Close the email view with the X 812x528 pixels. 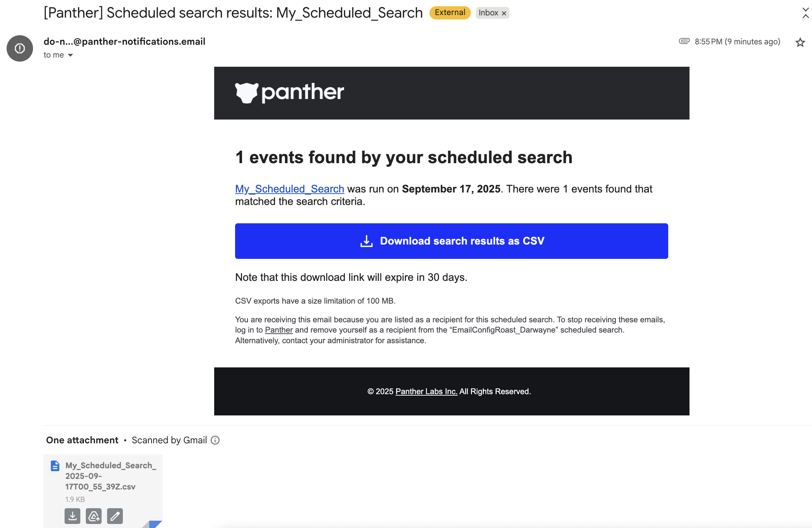[x=805, y=14]
